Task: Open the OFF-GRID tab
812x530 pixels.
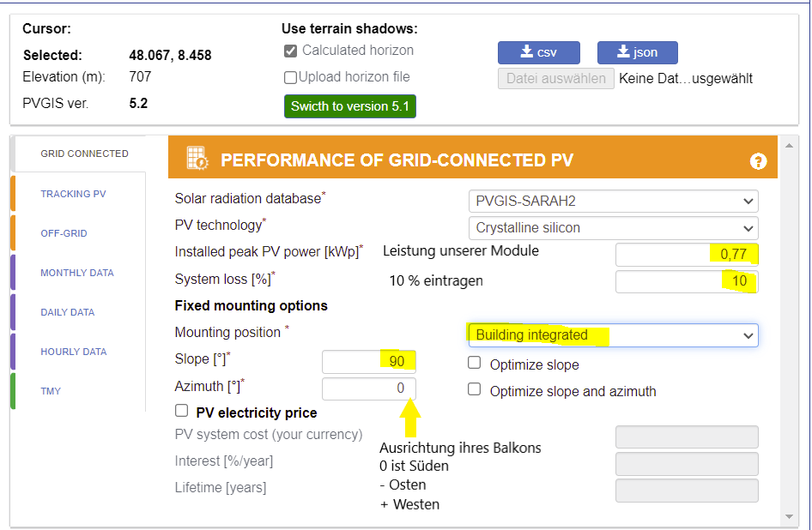Action: (64, 233)
